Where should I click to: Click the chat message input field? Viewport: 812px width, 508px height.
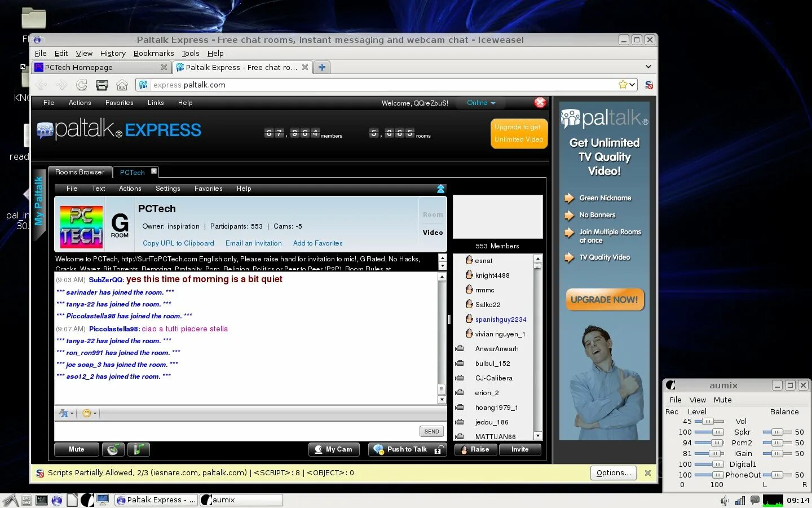tap(237, 431)
